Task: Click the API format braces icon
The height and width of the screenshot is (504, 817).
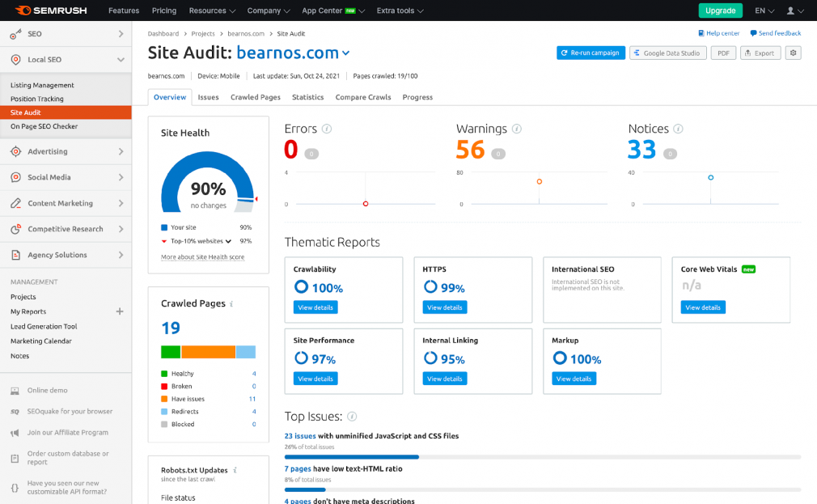Action: click(x=15, y=488)
